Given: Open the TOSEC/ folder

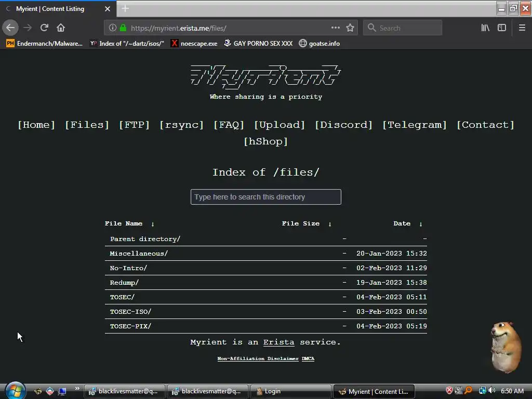Looking at the screenshot, I should (122, 297).
